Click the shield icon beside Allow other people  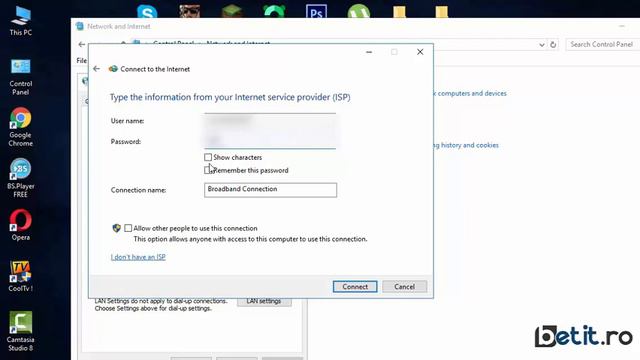116,228
